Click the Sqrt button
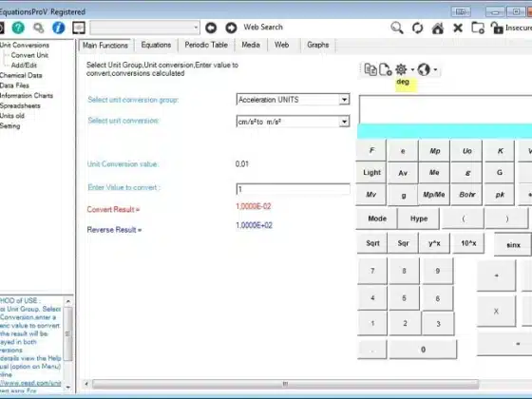This screenshot has width=532, height=399. click(x=372, y=243)
